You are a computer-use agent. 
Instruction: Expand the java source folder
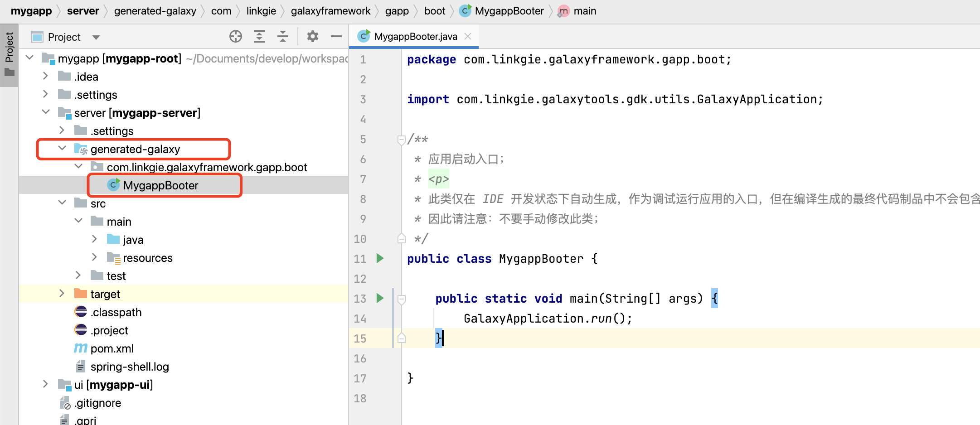tap(94, 239)
